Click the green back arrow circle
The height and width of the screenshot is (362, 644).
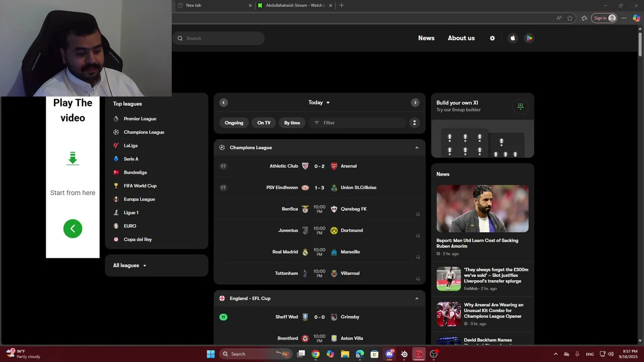pyautogui.click(x=72, y=229)
